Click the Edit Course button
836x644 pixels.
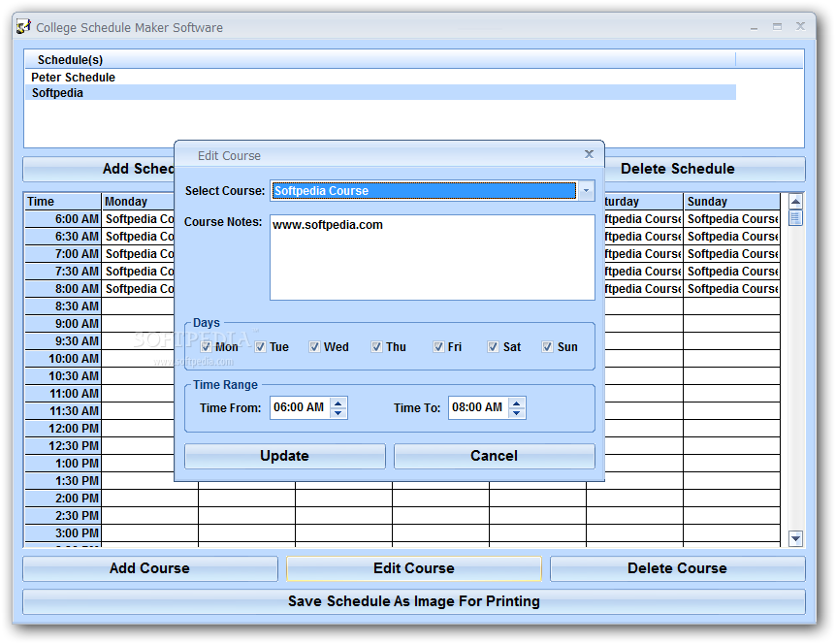[414, 568]
